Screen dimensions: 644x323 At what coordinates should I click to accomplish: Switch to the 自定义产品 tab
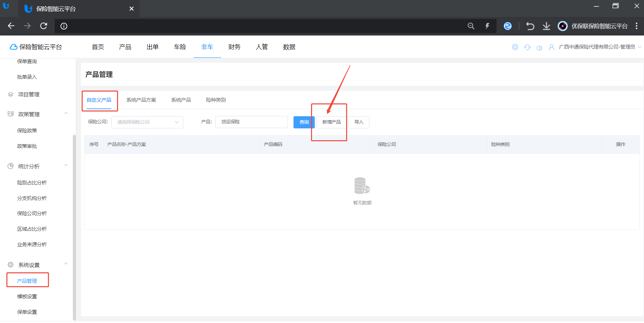[x=99, y=100]
